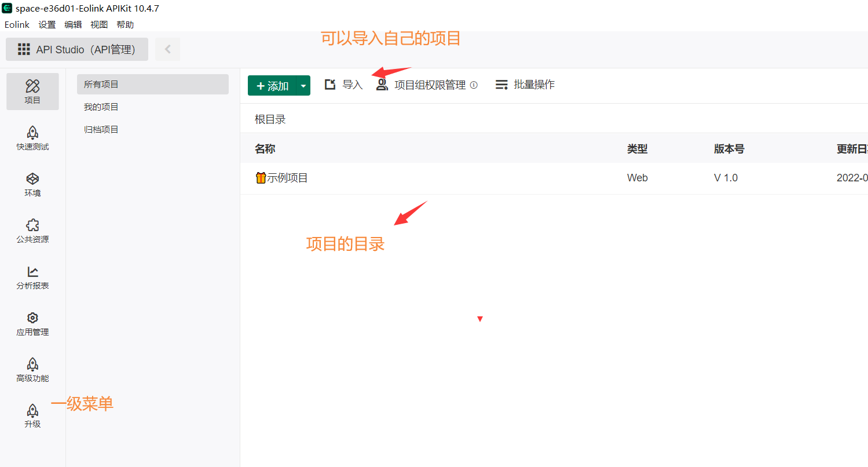
Task: Open the API Studio（API管理）module switcher
Action: click(77, 49)
